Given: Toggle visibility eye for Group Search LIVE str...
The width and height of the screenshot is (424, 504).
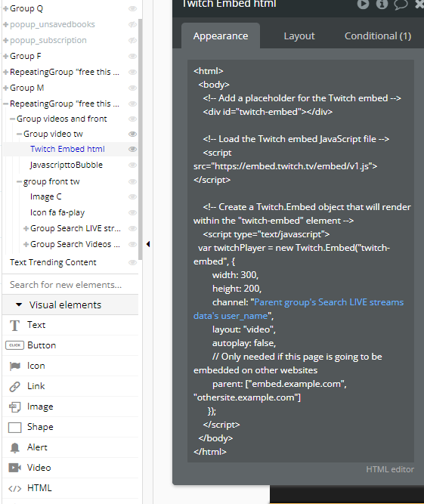Looking at the screenshot, I should coord(132,228).
